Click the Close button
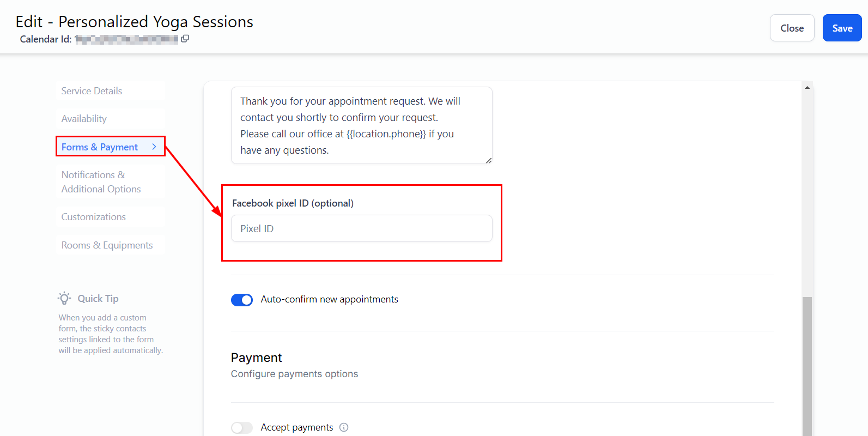The height and width of the screenshot is (436, 868). pyautogui.click(x=792, y=28)
